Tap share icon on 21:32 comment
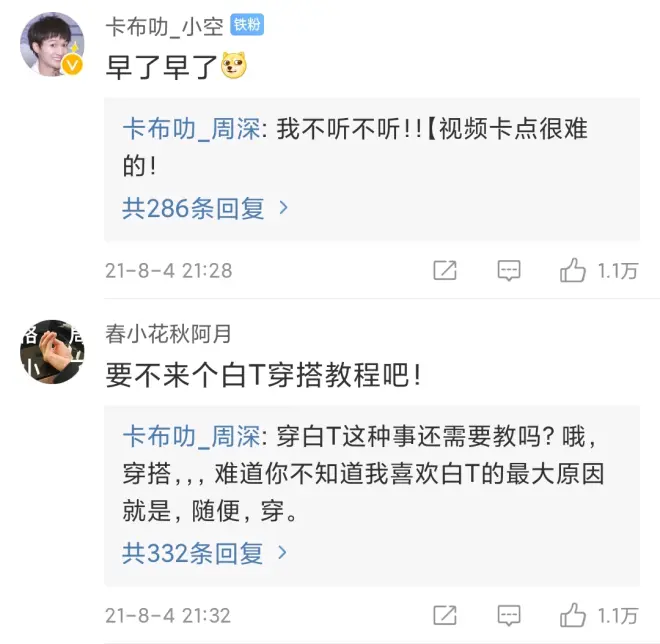The width and height of the screenshot is (660, 644). click(445, 615)
